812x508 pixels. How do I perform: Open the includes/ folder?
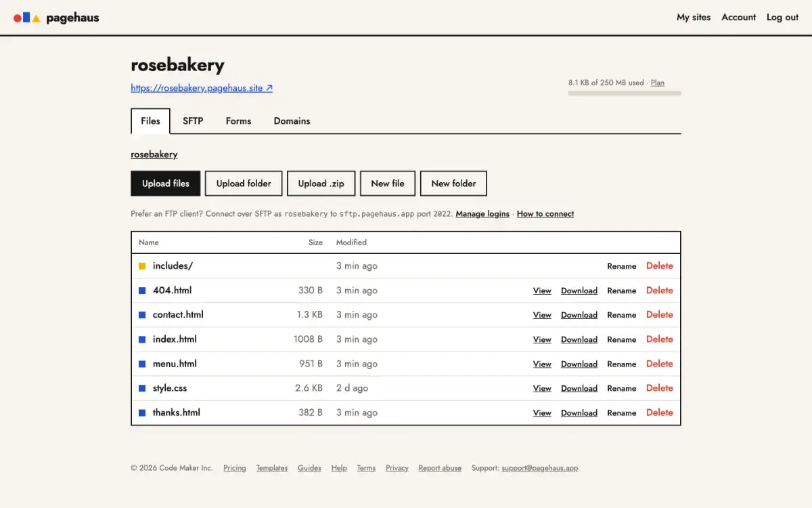(x=173, y=266)
